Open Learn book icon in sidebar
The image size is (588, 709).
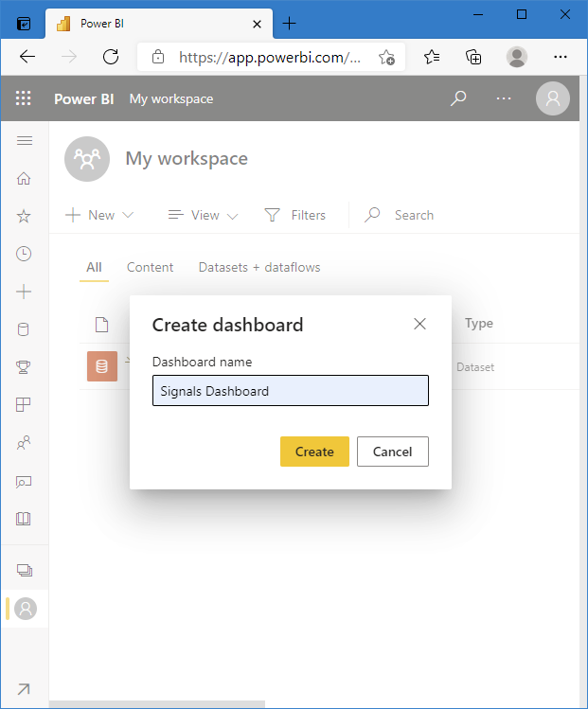[24, 519]
